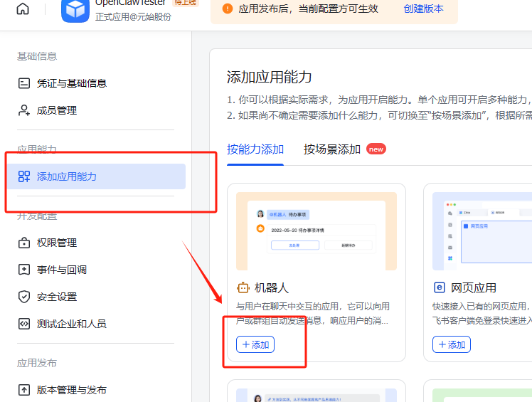The image size is (532, 402).
Task: Open 权限管理 in sidebar
Action: pos(57,243)
